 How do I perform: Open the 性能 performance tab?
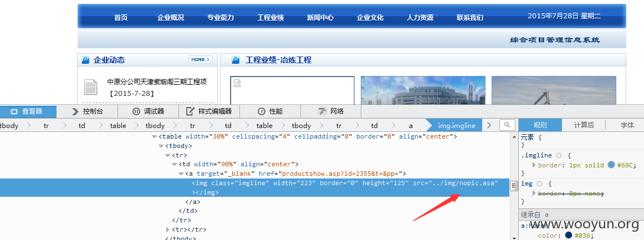point(270,111)
